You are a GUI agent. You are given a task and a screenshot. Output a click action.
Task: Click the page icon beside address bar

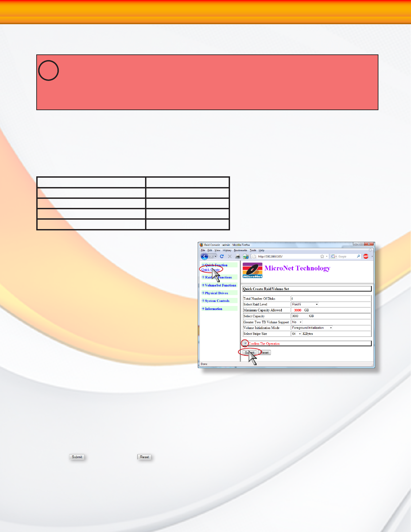pyautogui.click(x=254, y=256)
